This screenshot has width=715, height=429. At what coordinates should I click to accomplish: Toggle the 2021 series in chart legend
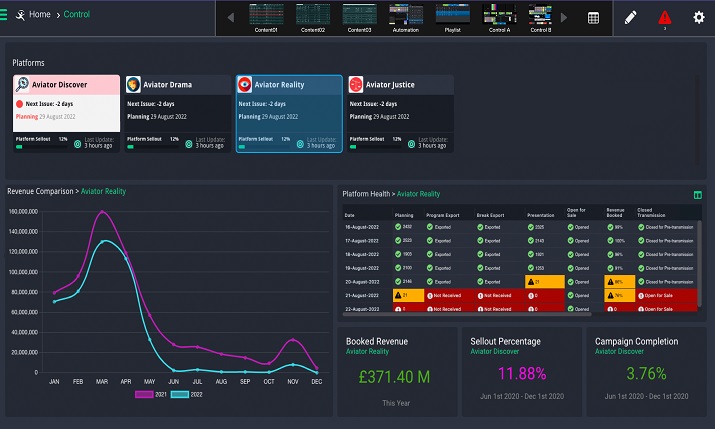pyautogui.click(x=151, y=394)
